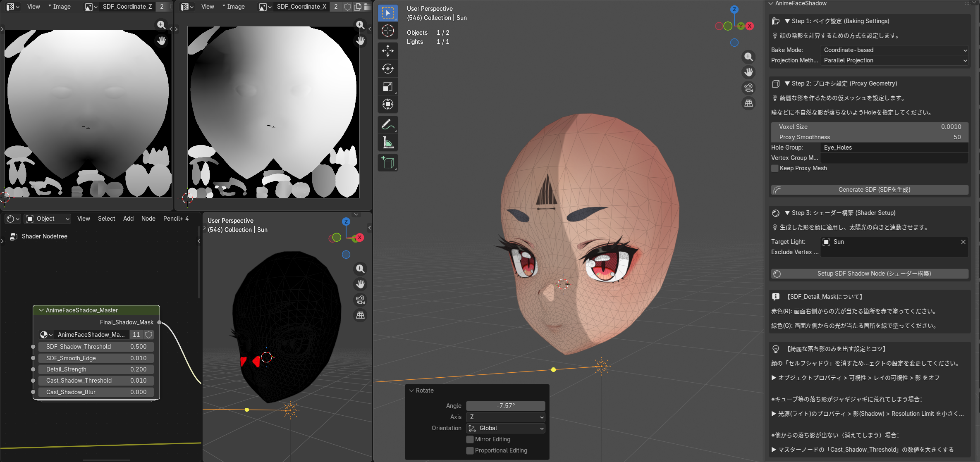Click the Generate SDF button
The width and height of the screenshot is (980, 462).
[870, 190]
